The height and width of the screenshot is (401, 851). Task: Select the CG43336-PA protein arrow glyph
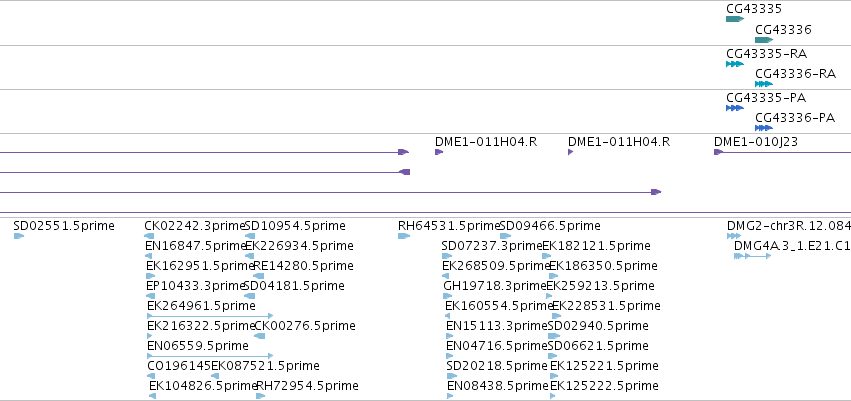764,128
